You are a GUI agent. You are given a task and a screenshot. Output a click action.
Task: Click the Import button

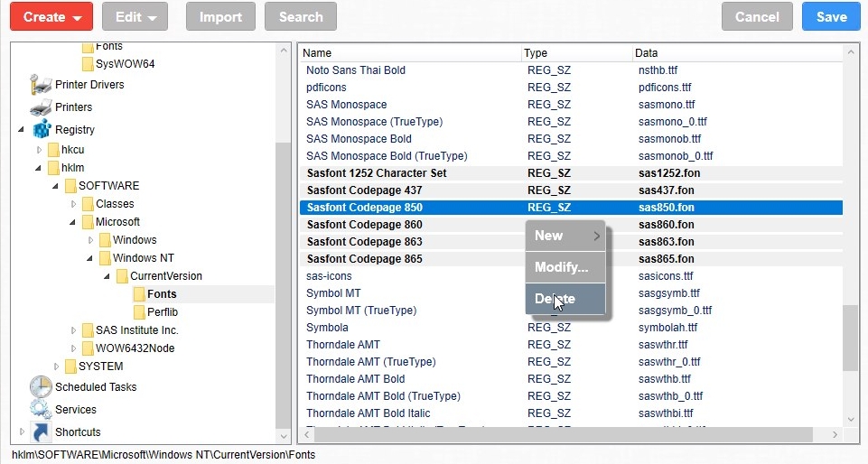(x=220, y=16)
